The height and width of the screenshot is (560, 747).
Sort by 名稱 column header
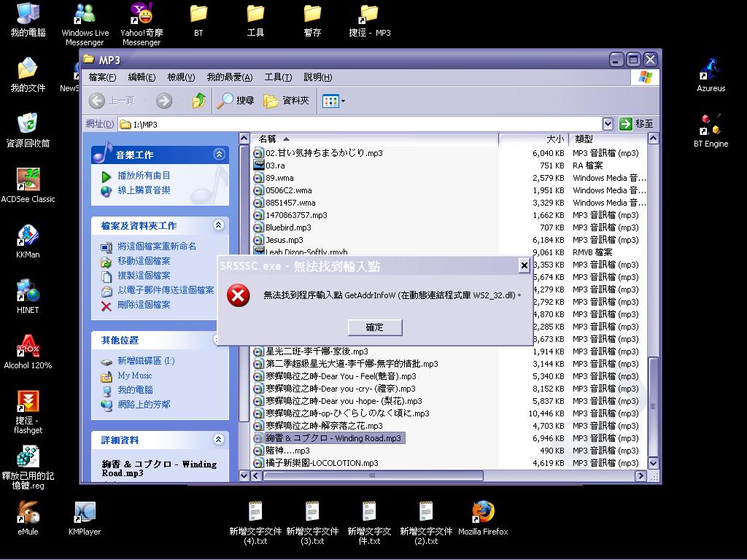point(374,139)
